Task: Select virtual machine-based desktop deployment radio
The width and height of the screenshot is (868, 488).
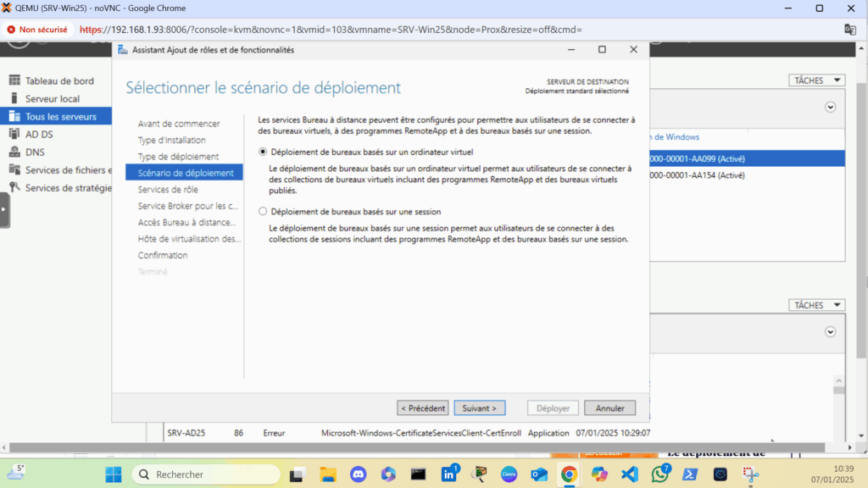Action: pyautogui.click(x=263, y=152)
